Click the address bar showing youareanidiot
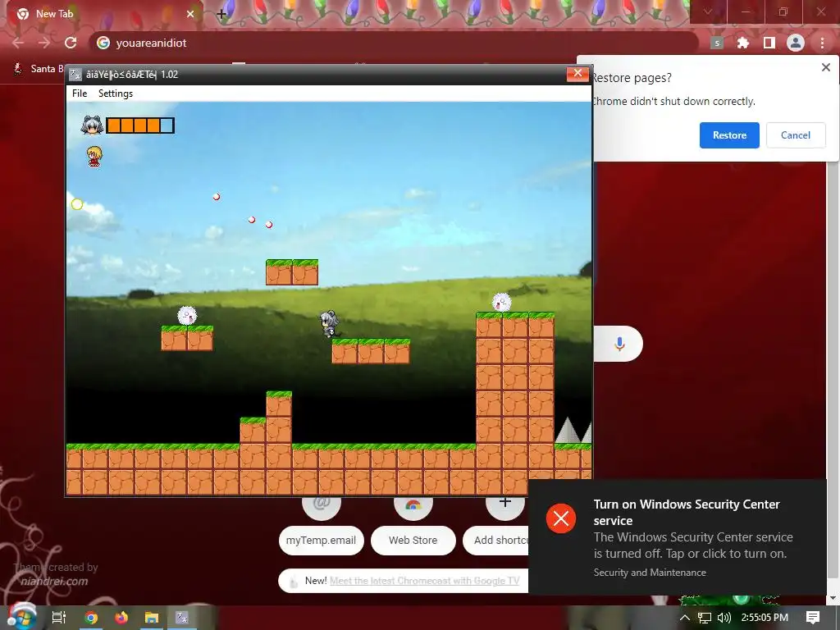Image resolution: width=840 pixels, height=630 pixels. click(394, 43)
